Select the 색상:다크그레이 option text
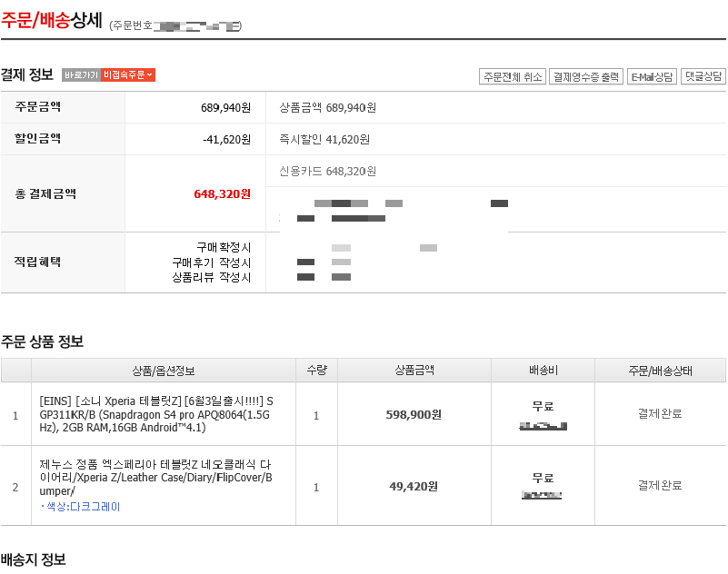 click(83, 507)
